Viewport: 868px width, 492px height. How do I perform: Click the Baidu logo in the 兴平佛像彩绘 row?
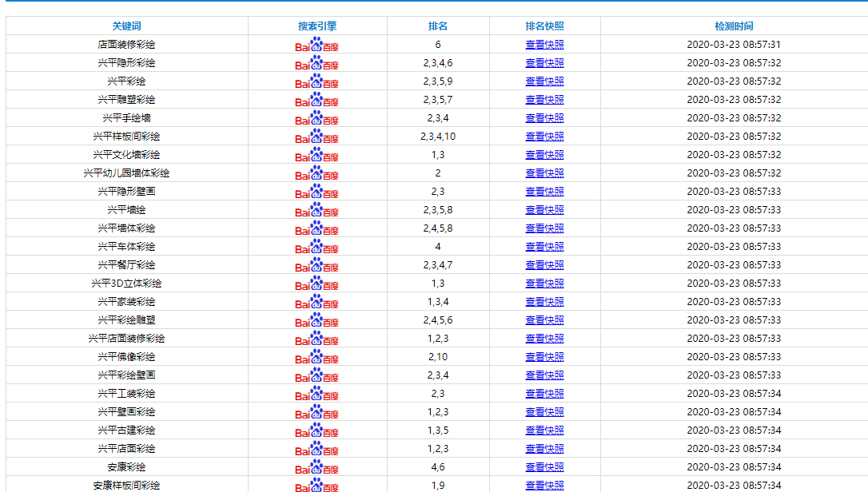[317, 356]
